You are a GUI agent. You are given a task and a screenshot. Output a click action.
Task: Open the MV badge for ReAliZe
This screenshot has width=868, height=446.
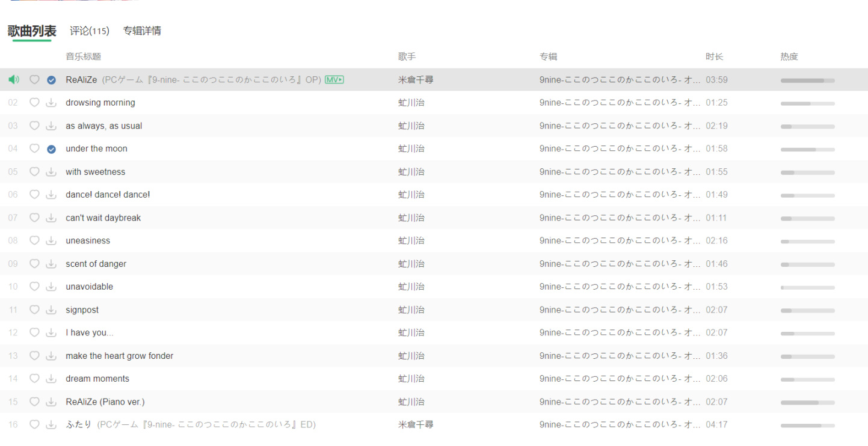(334, 79)
